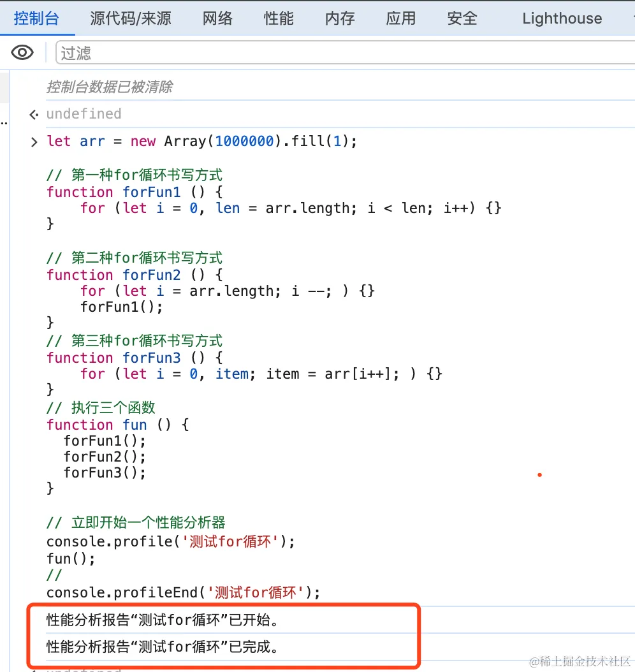
Task: Open the 内存 memory tab
Action: coord(340,18)
